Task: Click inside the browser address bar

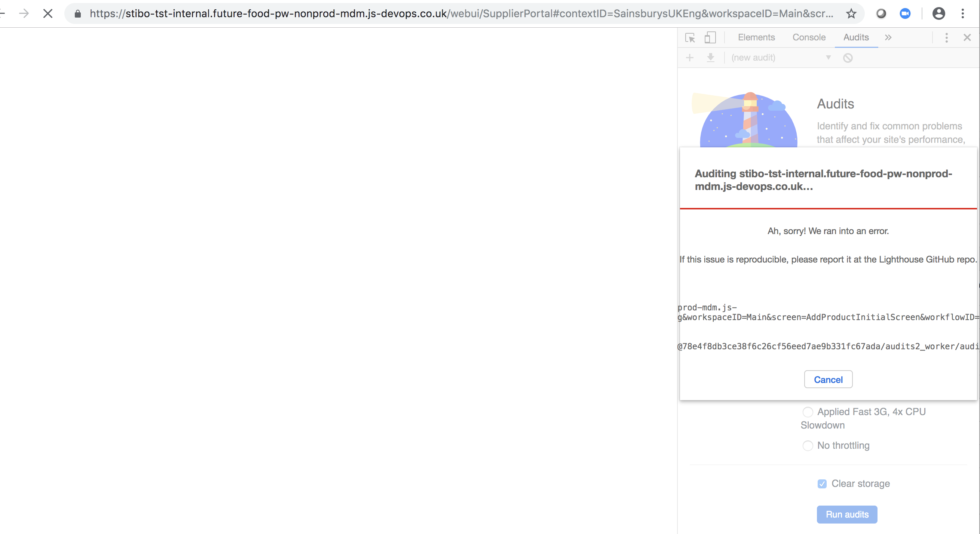Action: click(456, 13)
